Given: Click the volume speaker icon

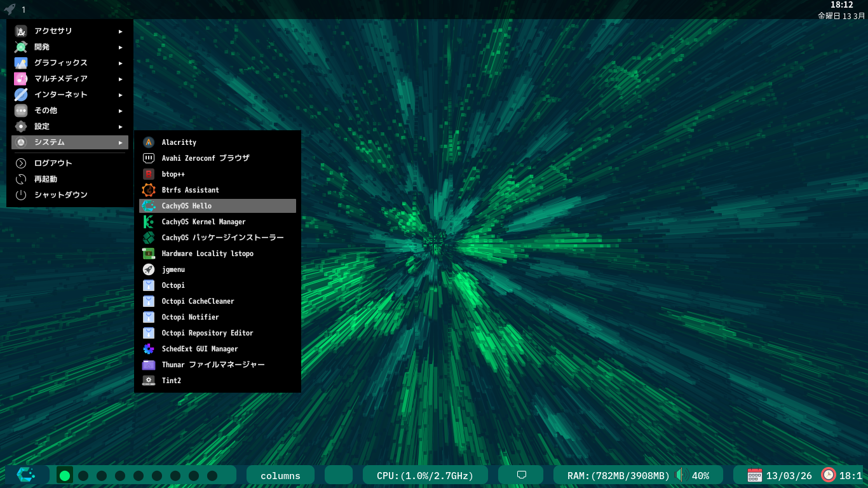Looking at the screenshot, I should (682, 475).
